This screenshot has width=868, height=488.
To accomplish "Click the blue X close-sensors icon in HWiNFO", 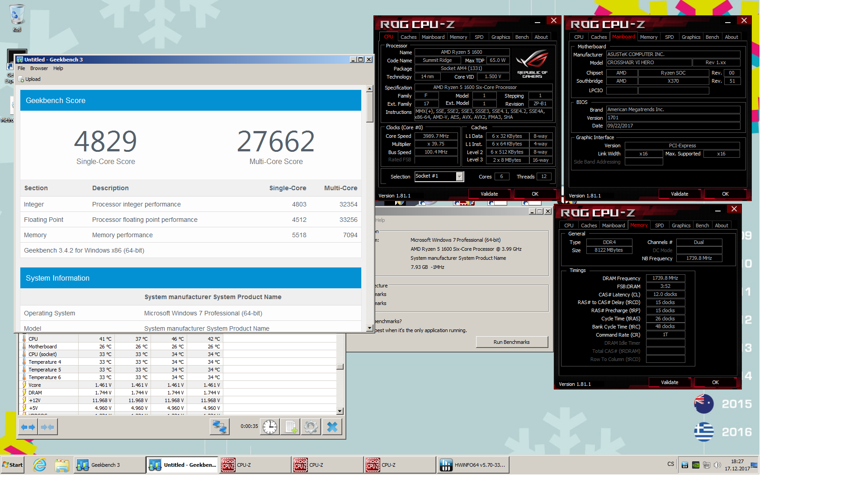I will click(x=332, y=427).
